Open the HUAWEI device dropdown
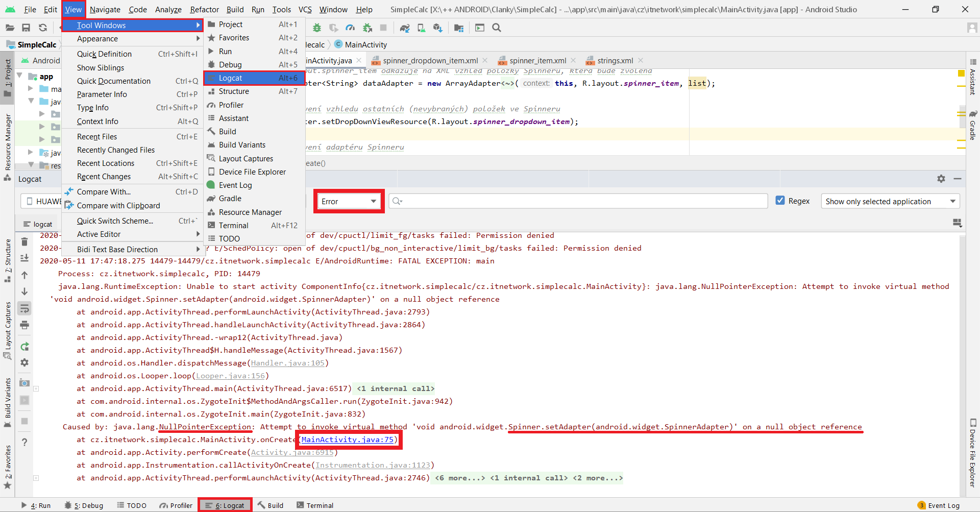This screenshot has width=980, height=512. coord(42,201)
